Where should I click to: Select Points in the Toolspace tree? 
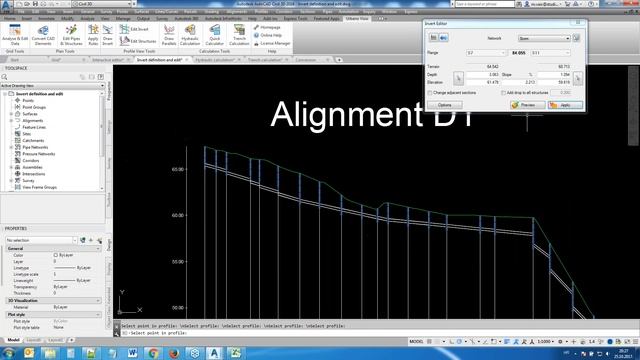click(x=28, y=100)
